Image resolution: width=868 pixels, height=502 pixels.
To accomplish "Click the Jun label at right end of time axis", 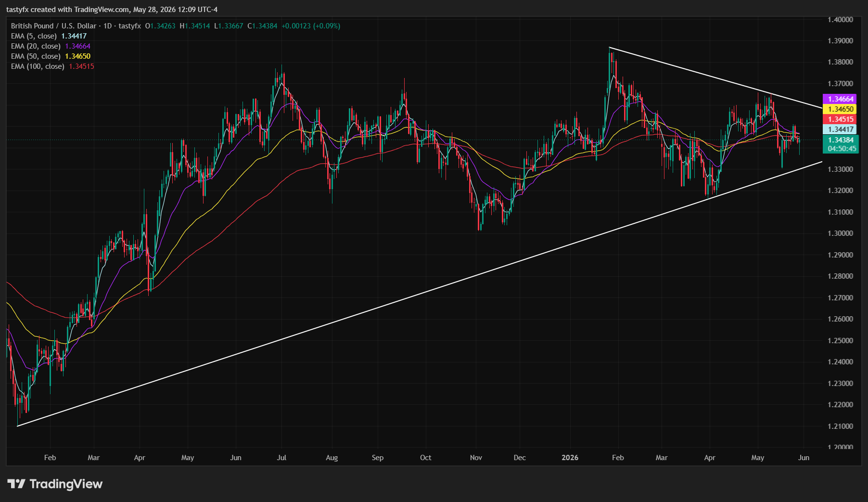I will click(x=804, y=458).
